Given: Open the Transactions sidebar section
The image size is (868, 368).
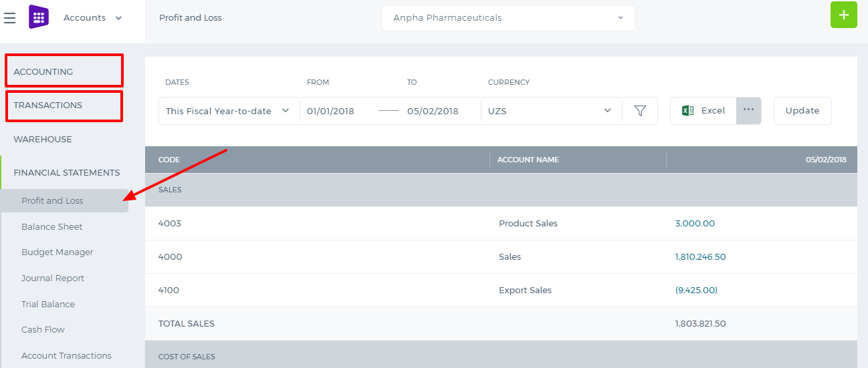Looking at the screenshot, I should tap(64, 106).
